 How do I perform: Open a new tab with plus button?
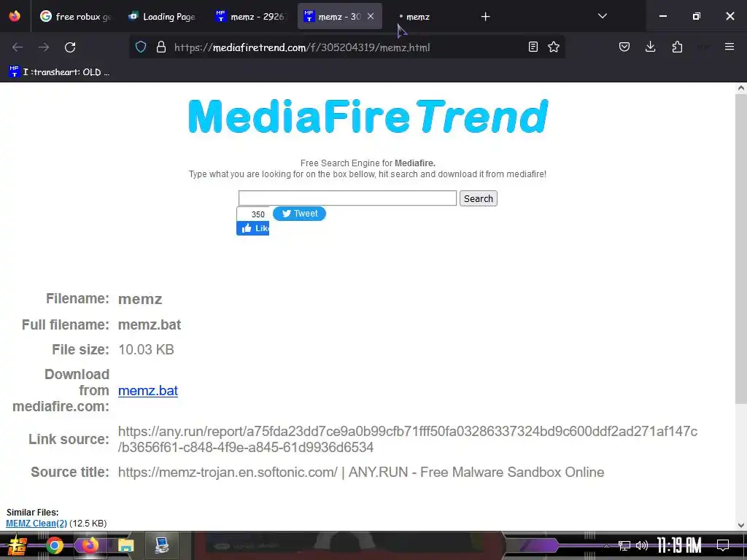click(x=485, y=17)
